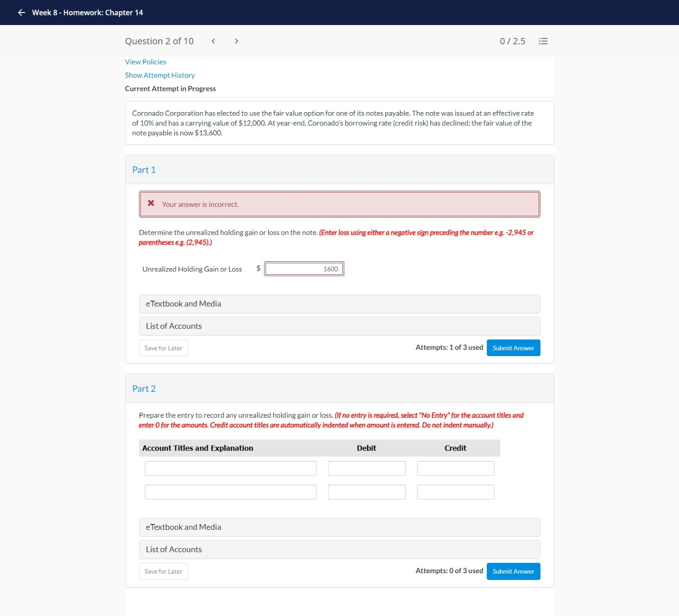
Task: Submit Answer for Part 2
Action: coord(513,571)
